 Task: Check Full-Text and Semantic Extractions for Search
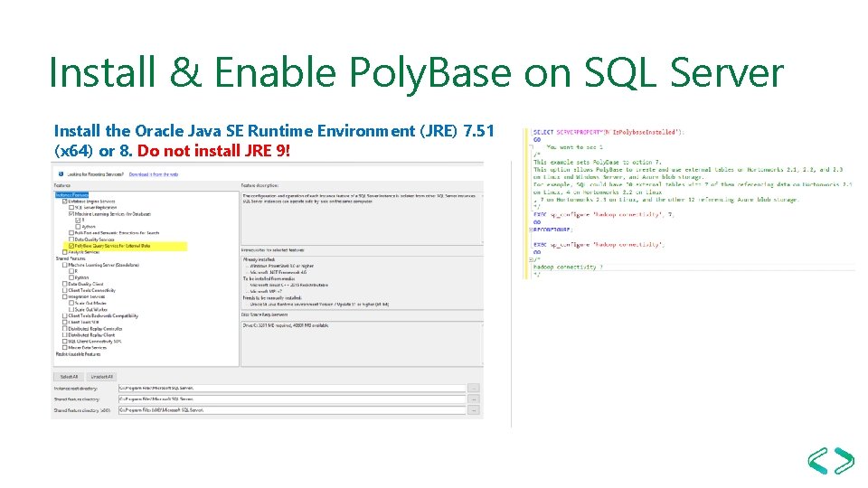pos(71,233)
